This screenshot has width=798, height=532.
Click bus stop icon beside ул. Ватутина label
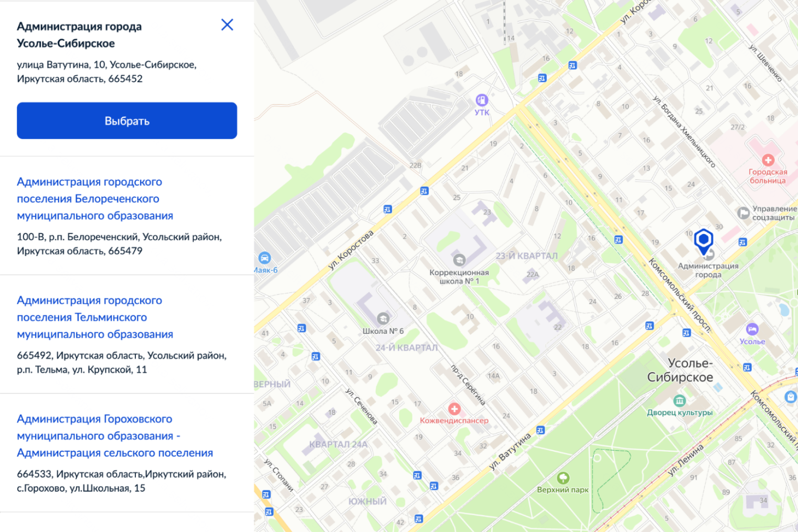pyautogui.click(x=540, y=430)
